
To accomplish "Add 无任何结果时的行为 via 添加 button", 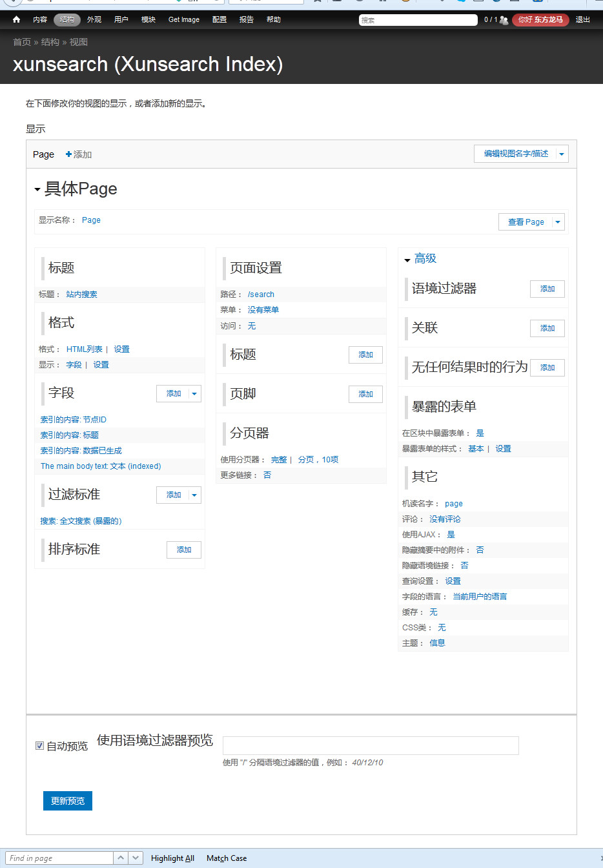I will click(547, 367).
